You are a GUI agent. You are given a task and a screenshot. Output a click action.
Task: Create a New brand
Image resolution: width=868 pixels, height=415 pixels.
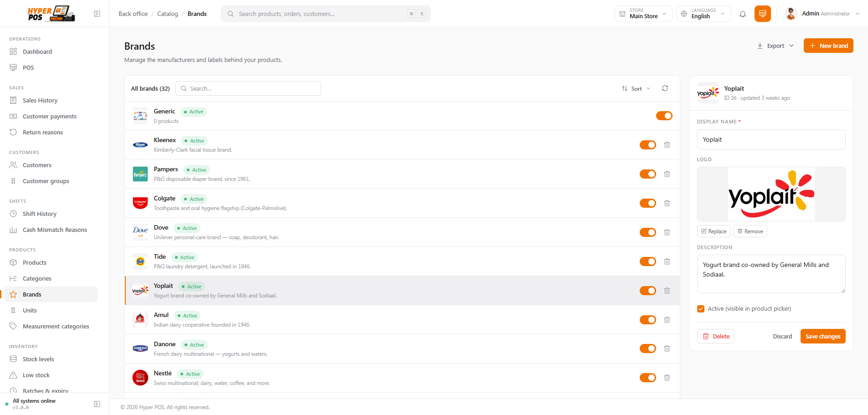[828, 46]
